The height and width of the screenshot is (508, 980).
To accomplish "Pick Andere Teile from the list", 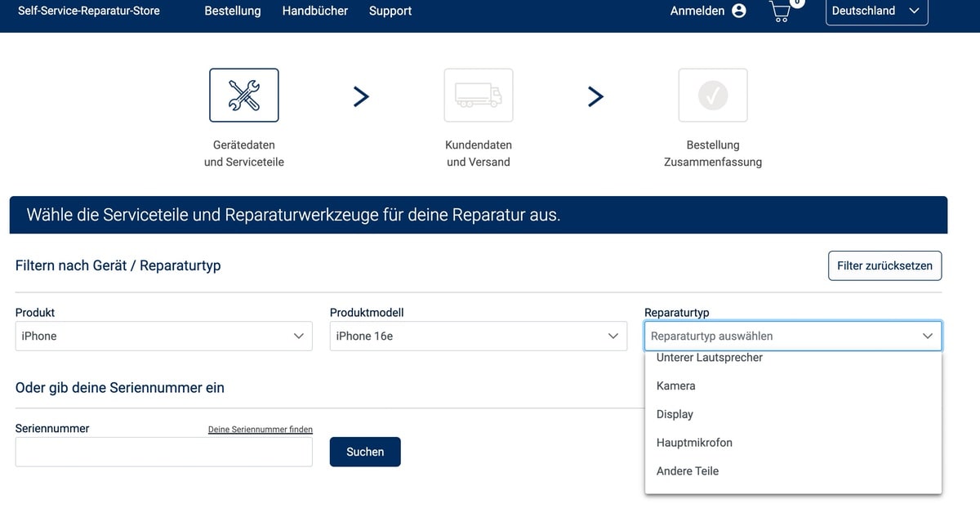I will (688, 471).
